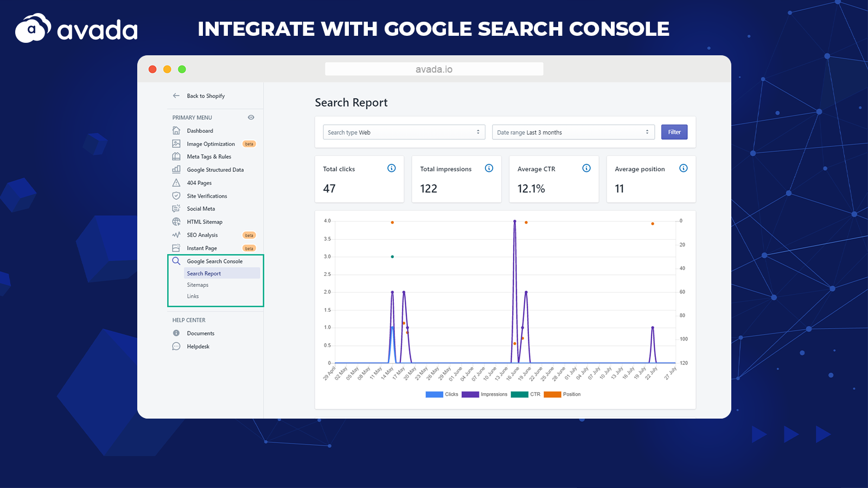Click the avada.io address bar
This screenshot has height=488, width=868.
(434, 69)
